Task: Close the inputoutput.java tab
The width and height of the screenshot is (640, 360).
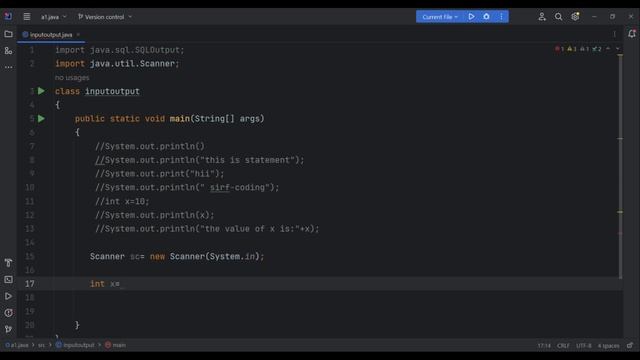Action: tap(78, 35)
